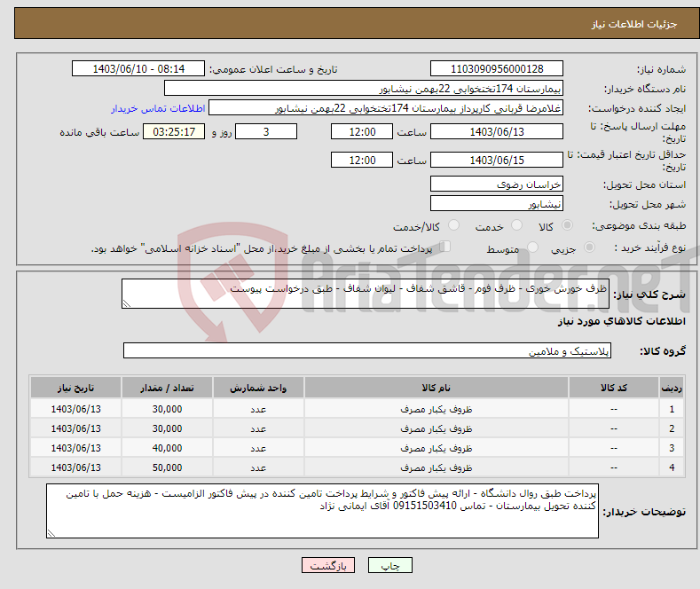Click the request creator field غلامرضا قربانی

(386, 108)
